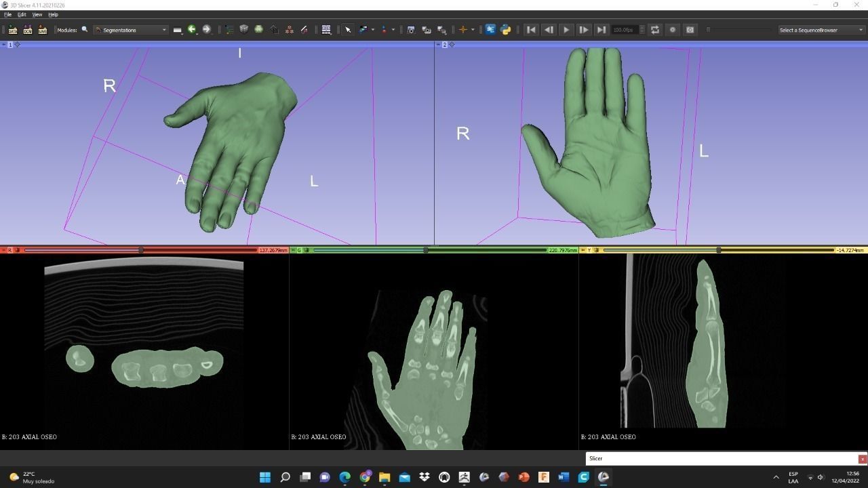Open the Edit menu

click(22, 14)
